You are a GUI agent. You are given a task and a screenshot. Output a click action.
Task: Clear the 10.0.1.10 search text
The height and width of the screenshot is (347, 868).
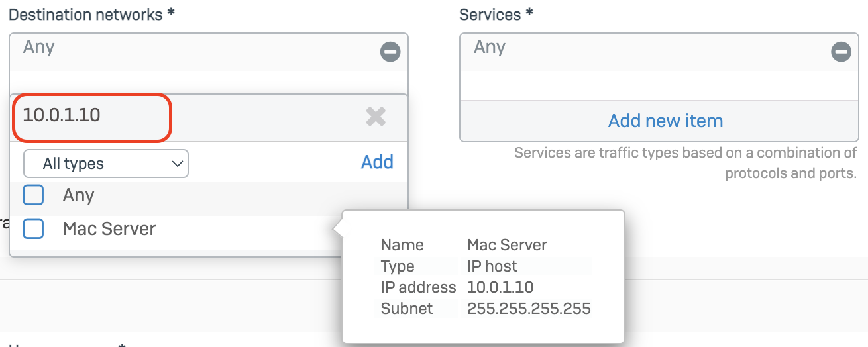coord(376,117)
